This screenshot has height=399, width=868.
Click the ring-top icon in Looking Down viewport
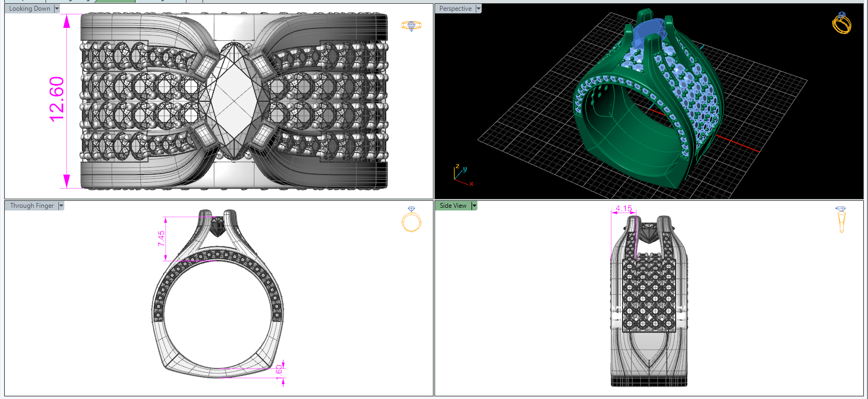tap(411, 25)
